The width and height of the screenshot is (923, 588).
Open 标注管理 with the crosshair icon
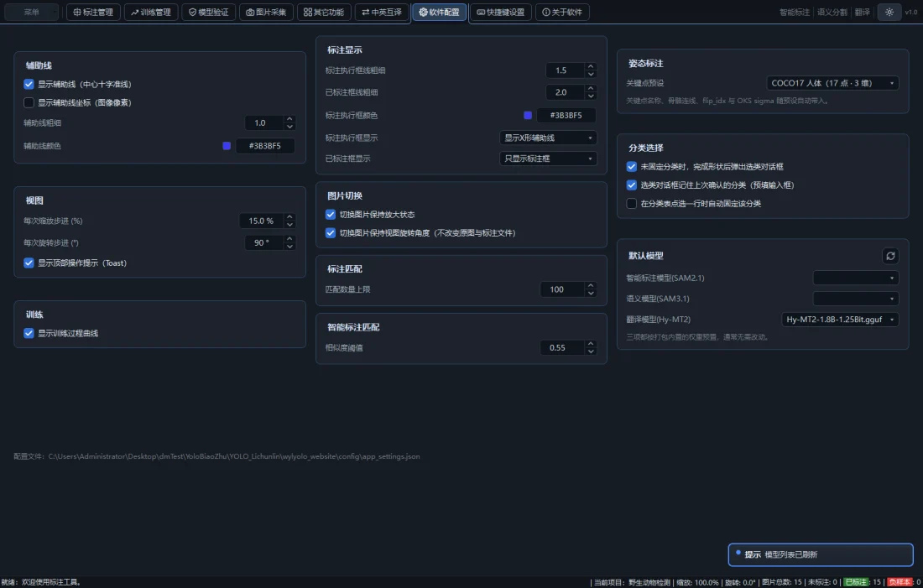pyautogui.click(x=94, y=12)
